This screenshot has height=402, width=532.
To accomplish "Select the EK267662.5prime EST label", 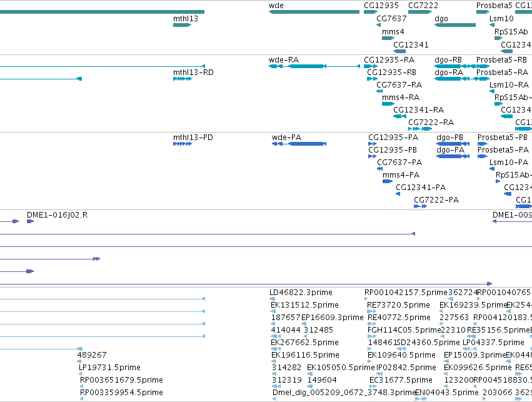I will click(304, 343).
